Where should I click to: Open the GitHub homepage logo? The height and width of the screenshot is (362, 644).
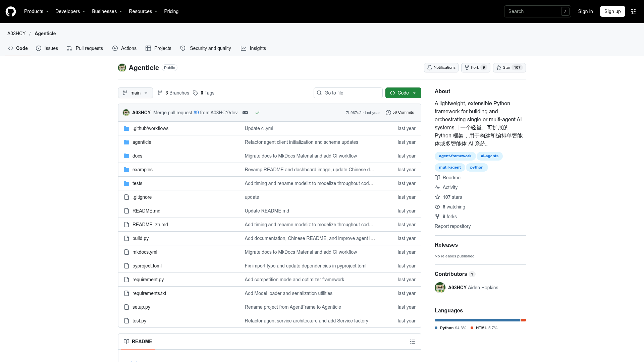coord(11,11)
